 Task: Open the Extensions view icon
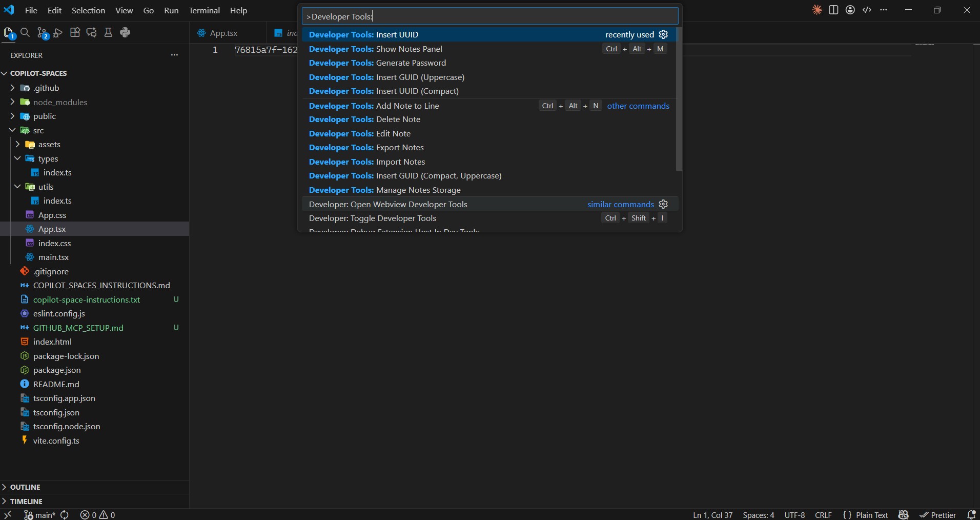click(75, 32)
